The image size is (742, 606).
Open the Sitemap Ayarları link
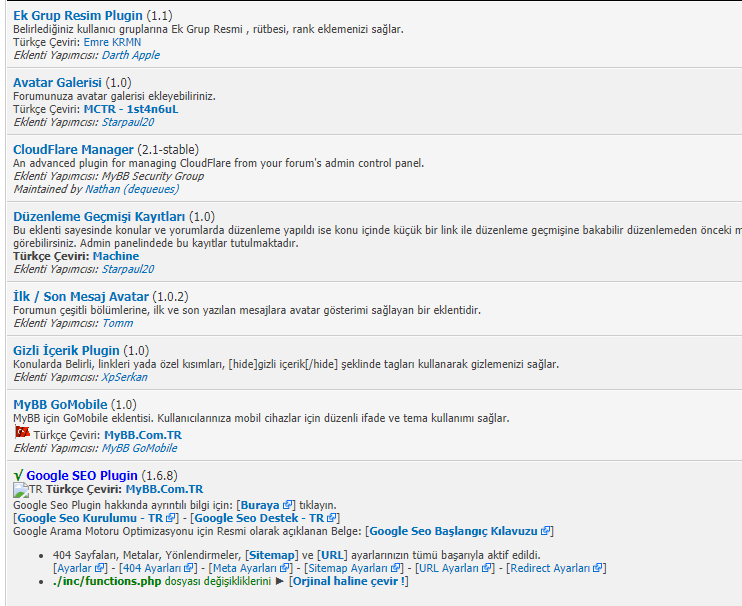point(348,569)
